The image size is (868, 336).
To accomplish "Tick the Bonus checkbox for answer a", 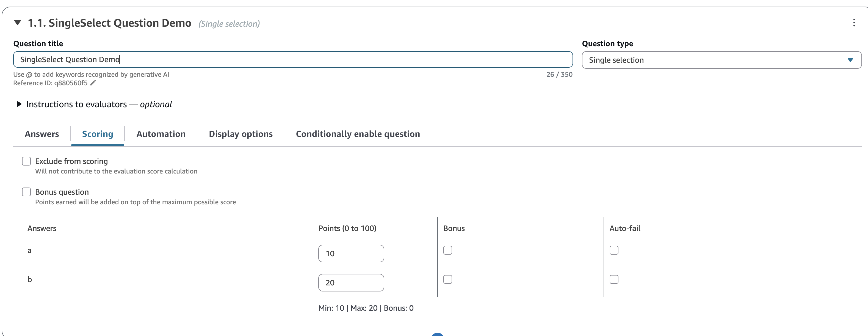I will coord(447,250).
